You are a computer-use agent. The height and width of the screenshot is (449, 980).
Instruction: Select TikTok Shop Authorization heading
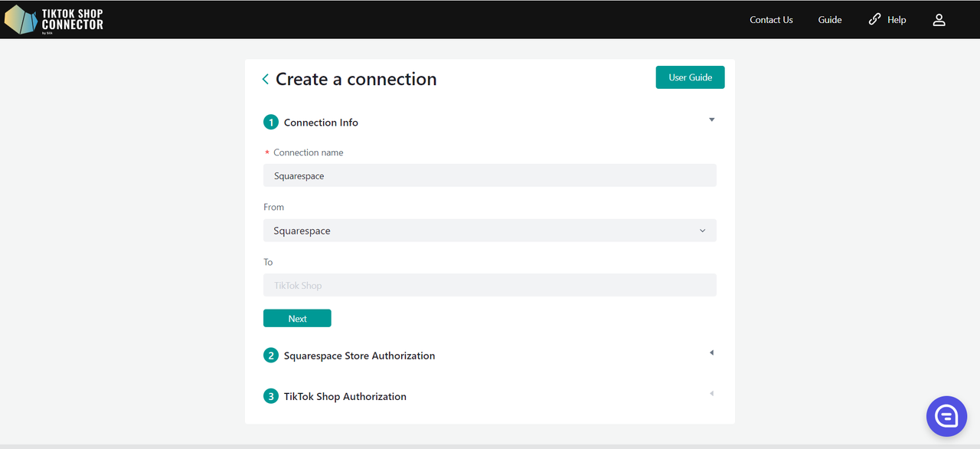tap(345, 396)
